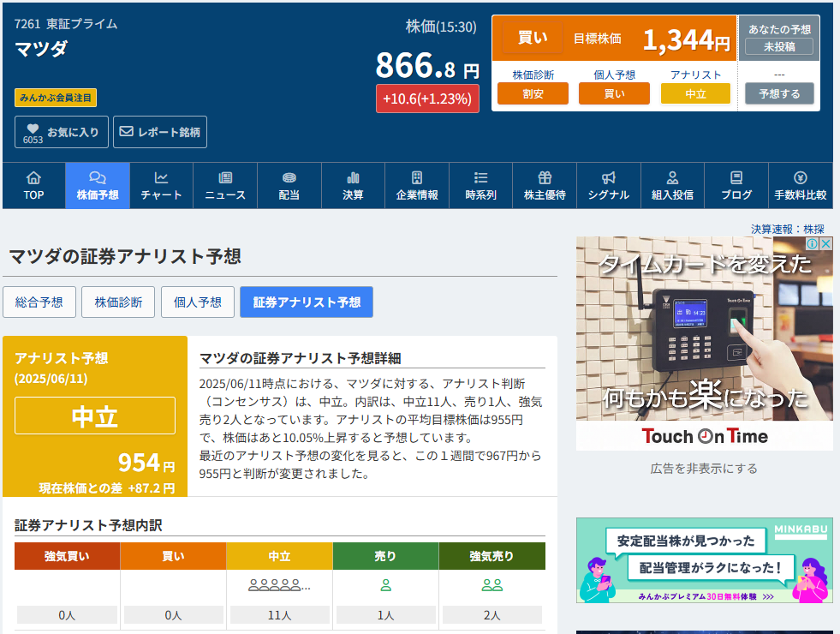Click the +10.6(+1.23%) price change badge
The width and height of the screenshot is (840, 634).
point(427,99)
